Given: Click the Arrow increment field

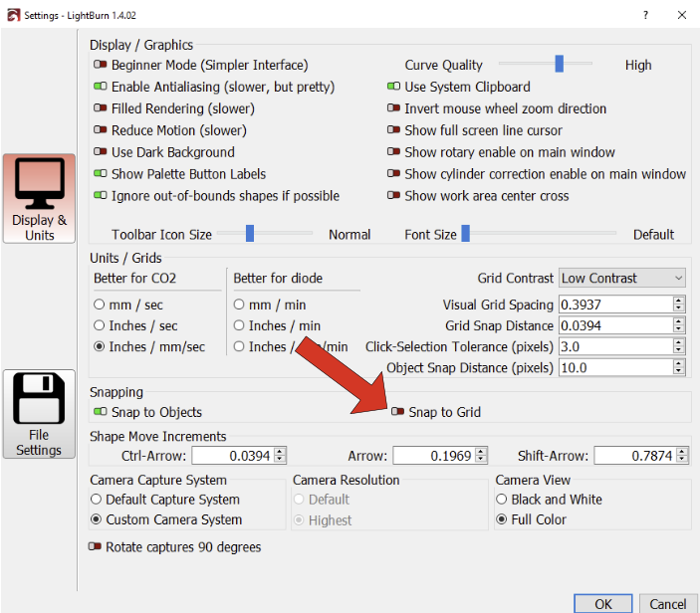Looking at the screenshot, I should click(x=434, y=456).
